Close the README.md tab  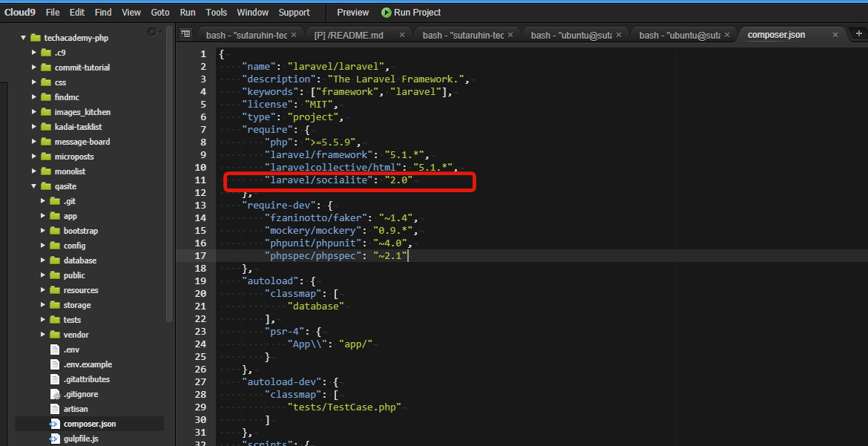(x=402, y=35)
